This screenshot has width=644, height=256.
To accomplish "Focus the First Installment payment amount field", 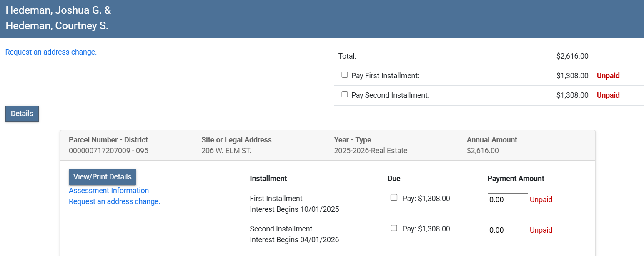I will (507, 200).
